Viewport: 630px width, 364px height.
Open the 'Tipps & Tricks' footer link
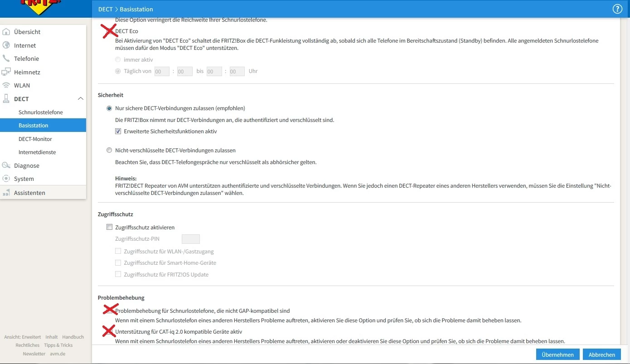pyautogui.click(x=58, y=345)
